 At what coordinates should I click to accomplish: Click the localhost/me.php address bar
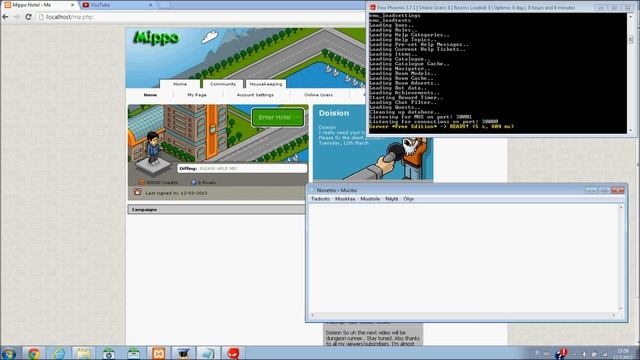point(200,17)
